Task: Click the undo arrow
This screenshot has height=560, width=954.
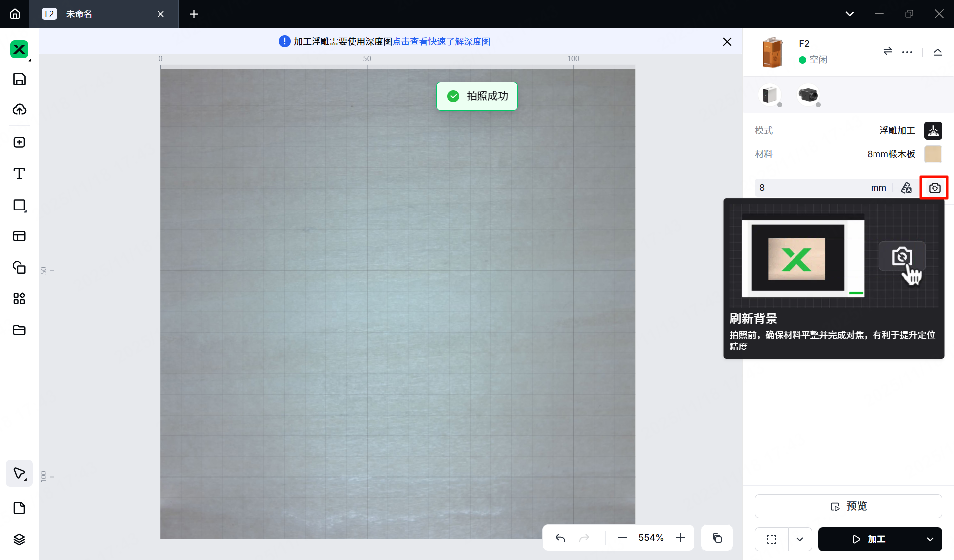Action: [x=560, y=538]
